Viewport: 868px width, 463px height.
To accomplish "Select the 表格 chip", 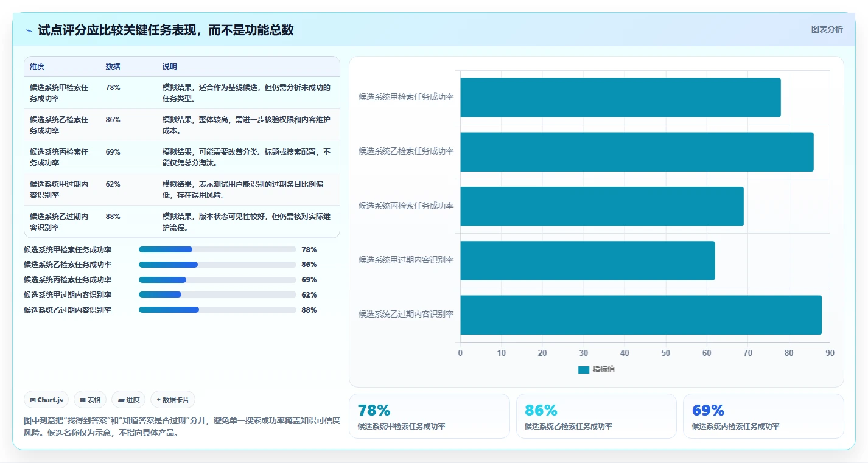I will point(90,400).
